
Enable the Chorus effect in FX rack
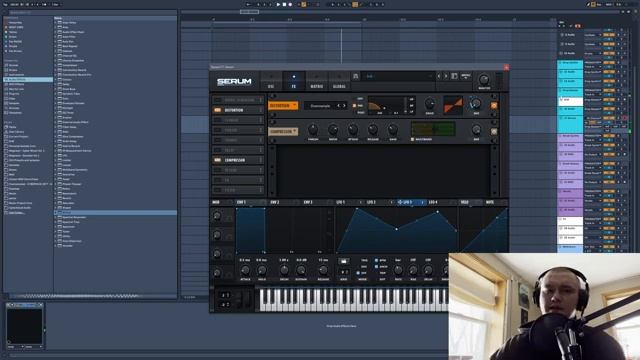click(218, 140)
